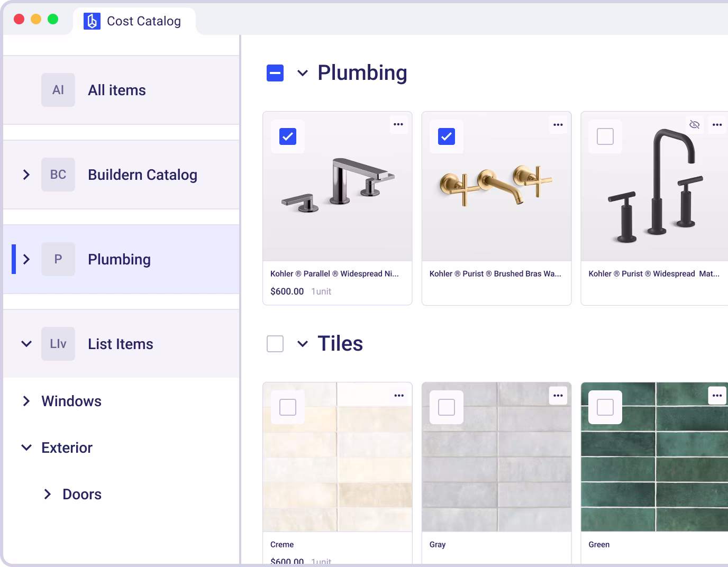Pick the Gray tile swatch image
The height and width of the screenshot is (567, 728).
point(496,457)
